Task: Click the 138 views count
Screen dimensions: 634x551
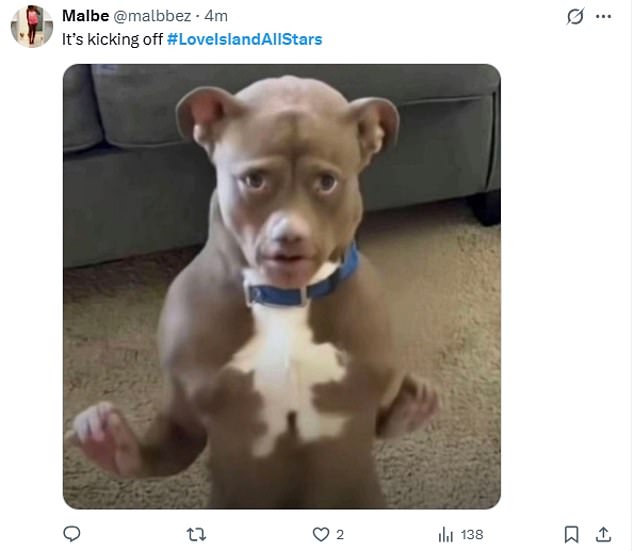Action: (x=471, y=535)
